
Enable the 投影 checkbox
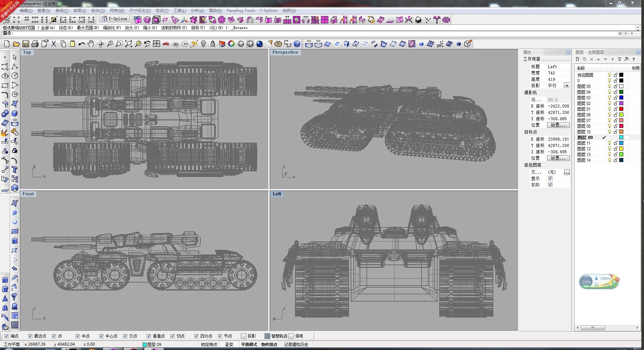coord(244,336)
